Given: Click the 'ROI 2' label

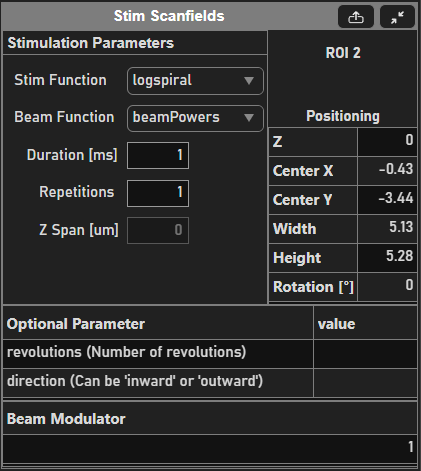Looking at the screenshot, I should [343, 53].
